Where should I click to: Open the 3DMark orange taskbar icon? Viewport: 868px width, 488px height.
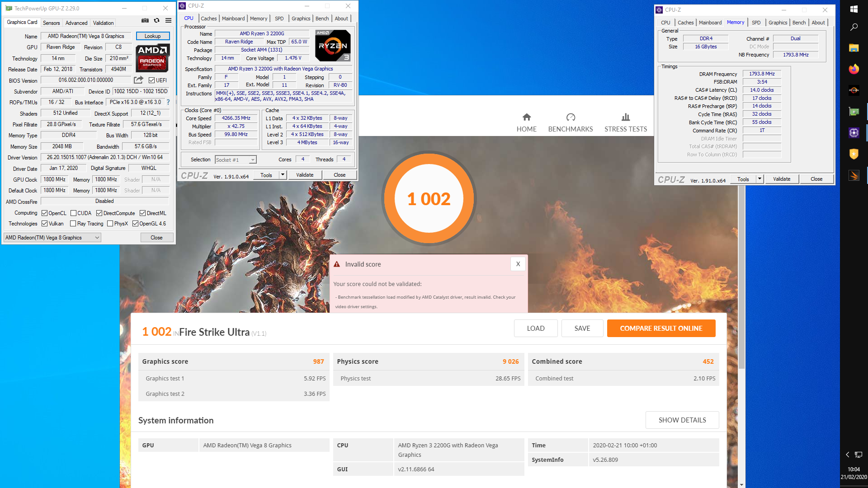[854, 175]
